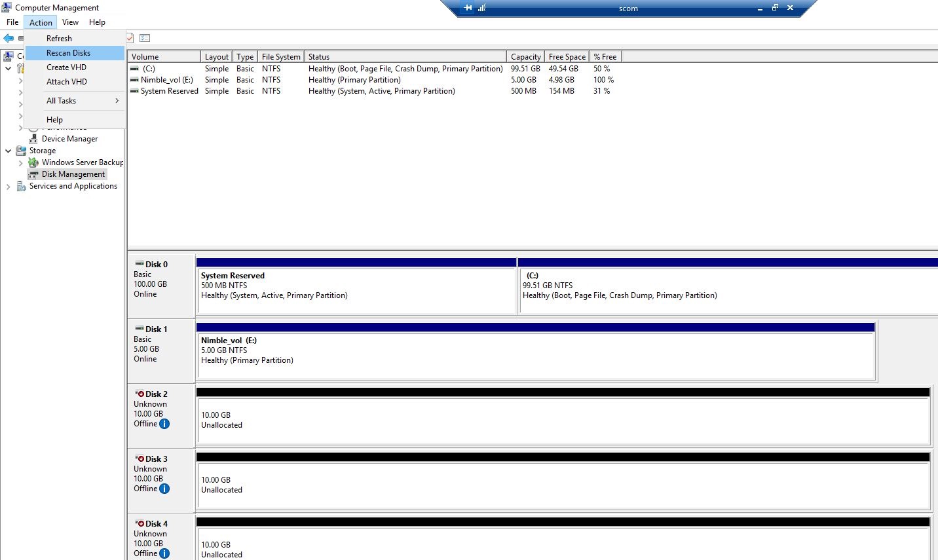Click the blue Back arrow in toolbar
This screenshot has width=938, height=560.
[9, 38]
